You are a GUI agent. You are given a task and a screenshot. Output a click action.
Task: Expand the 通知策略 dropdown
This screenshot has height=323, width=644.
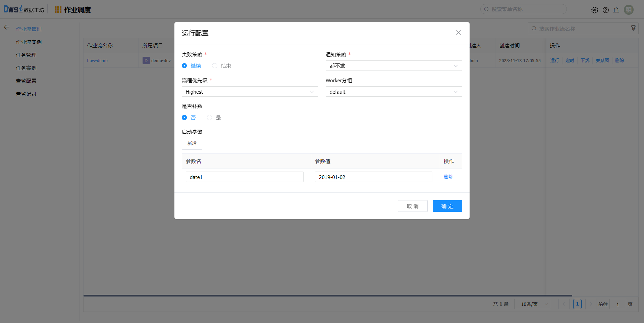pos(393,66)
